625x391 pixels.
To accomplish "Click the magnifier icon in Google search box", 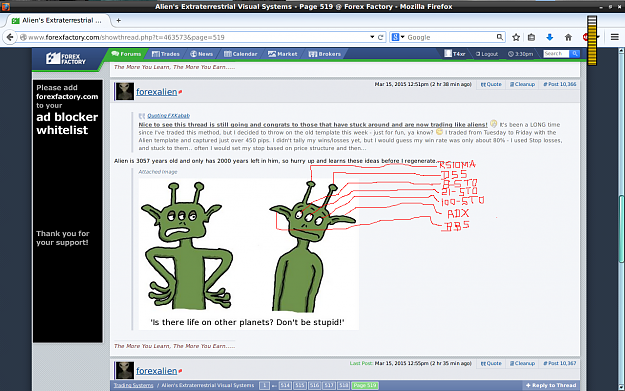I will [499, 37].
